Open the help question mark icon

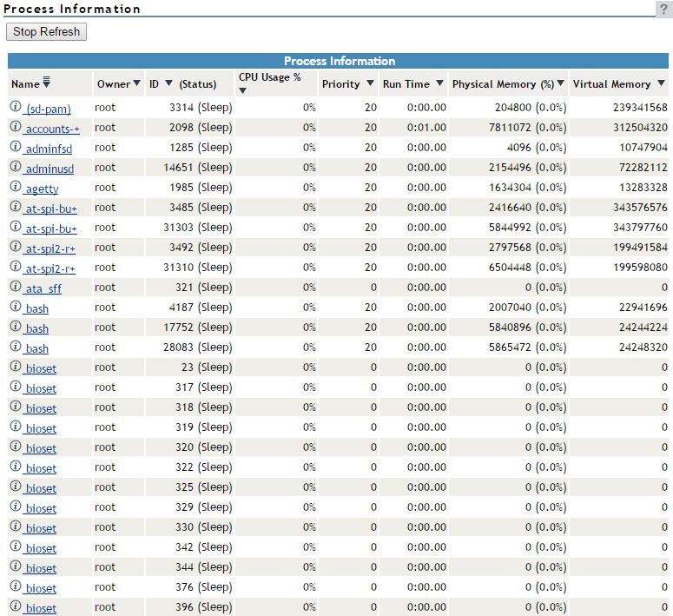[x=664, y=8]
